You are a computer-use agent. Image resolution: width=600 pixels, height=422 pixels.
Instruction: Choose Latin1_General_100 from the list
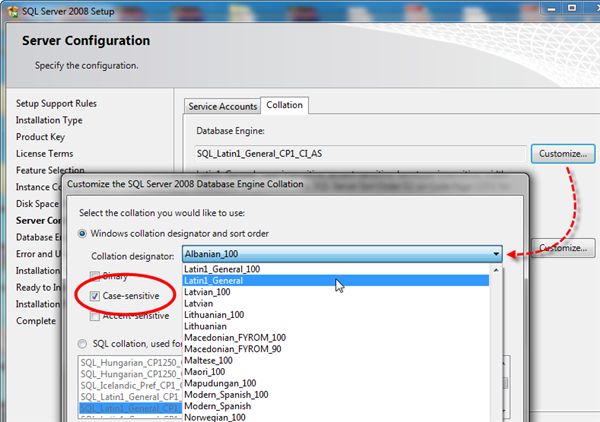[336, 269]
